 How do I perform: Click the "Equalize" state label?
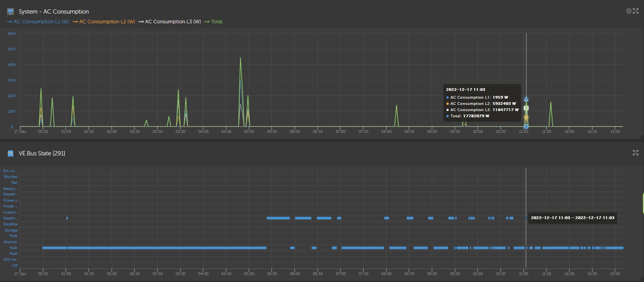10,224
